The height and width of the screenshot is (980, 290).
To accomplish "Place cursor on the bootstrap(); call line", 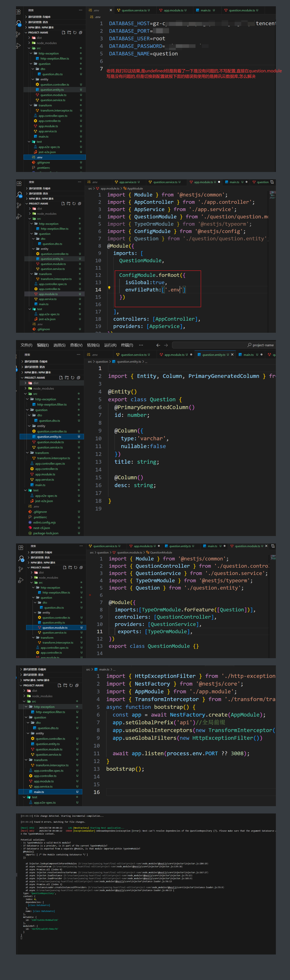I will [x=125, y=769].
